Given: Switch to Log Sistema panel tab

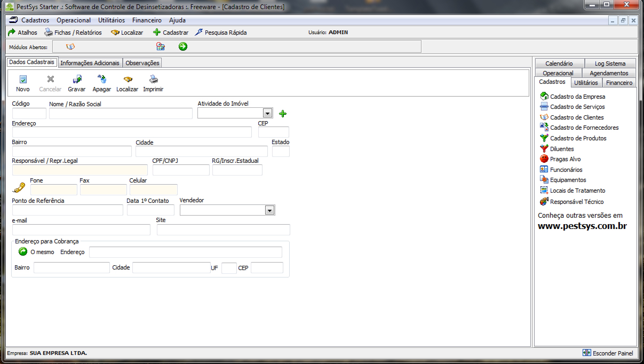Looking at the screenshot, I should [610, 64].
